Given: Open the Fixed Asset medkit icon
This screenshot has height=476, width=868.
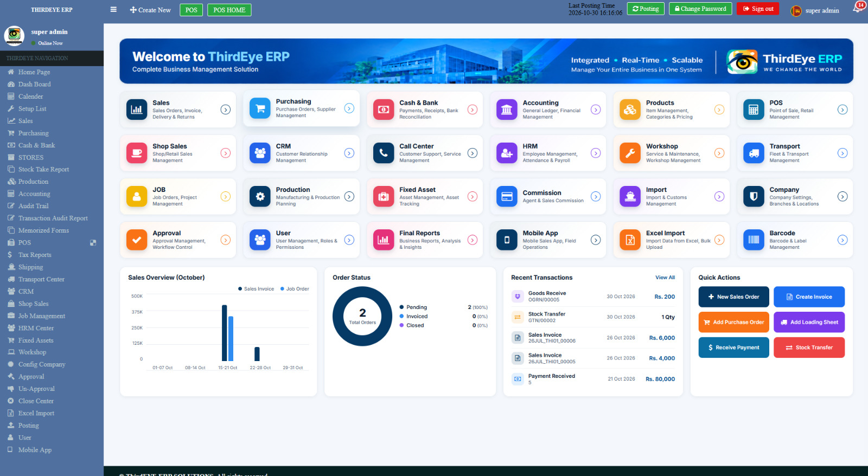Looking at the screenshot, I should 384,196.
